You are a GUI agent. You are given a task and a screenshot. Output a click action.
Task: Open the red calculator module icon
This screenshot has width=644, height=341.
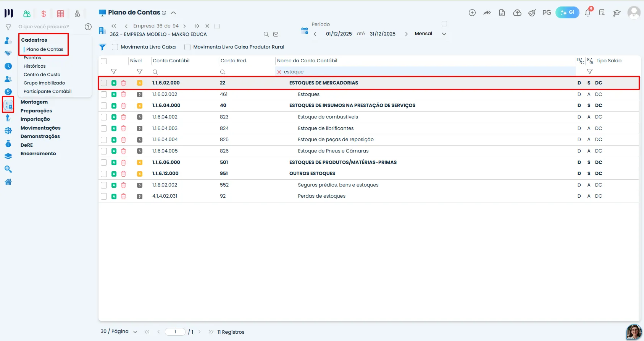point(60,14)
